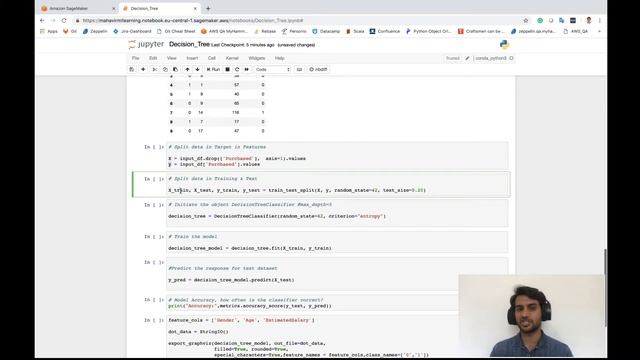Click the conda_python3 kernel name

point(491,58)
